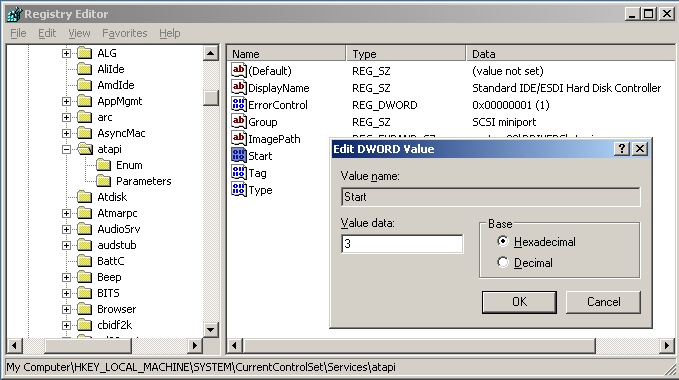
Task: Click the BattC folder icon
Action: tap(84, 261)
